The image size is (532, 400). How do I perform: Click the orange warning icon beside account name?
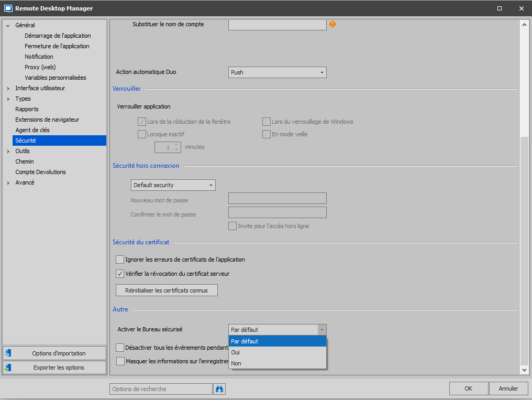(332, 24)
